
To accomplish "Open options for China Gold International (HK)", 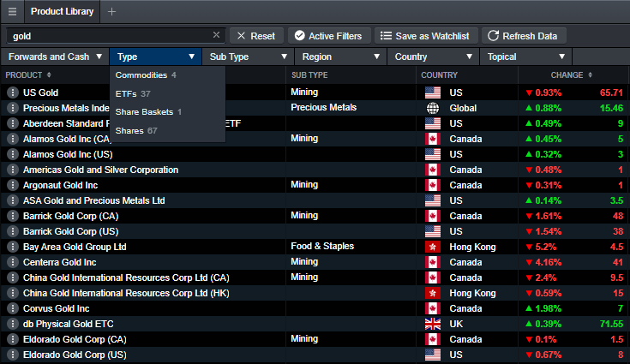I will (13, 293).
